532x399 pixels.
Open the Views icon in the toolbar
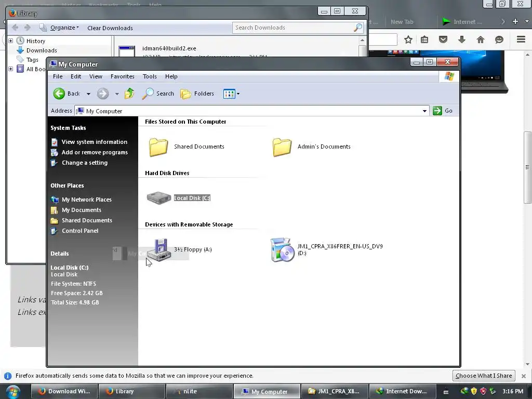229,94
